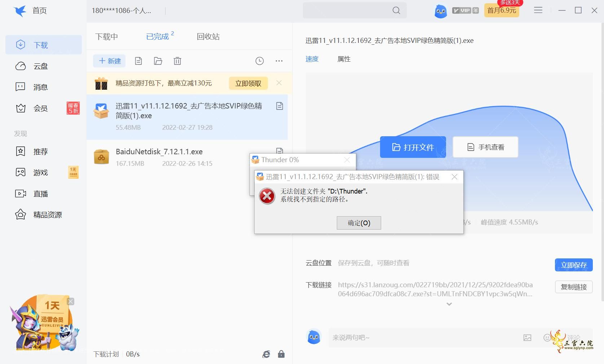Viewport: 604px width, 364px height.
Task: Close the error dialog with X
Action: [454, 177]
